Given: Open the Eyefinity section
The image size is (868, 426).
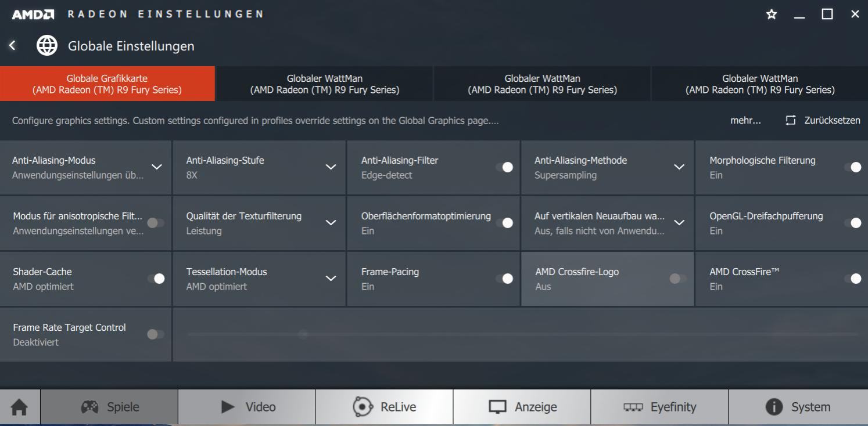Looking at the screenshot, I should (x=659, y=407).
